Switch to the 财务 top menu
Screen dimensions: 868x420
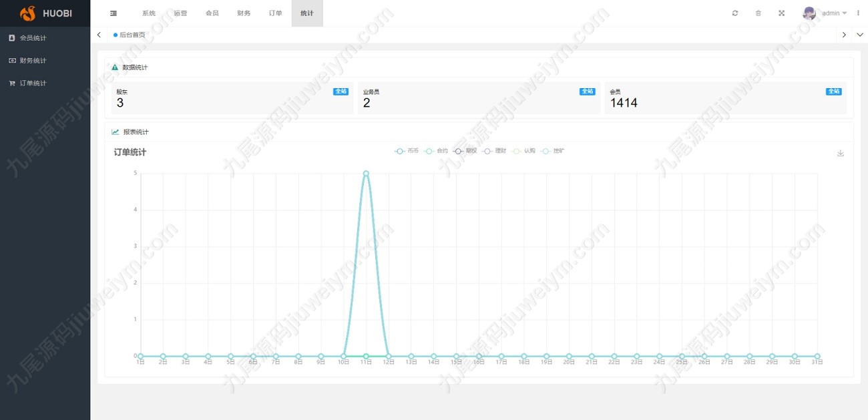244,13
